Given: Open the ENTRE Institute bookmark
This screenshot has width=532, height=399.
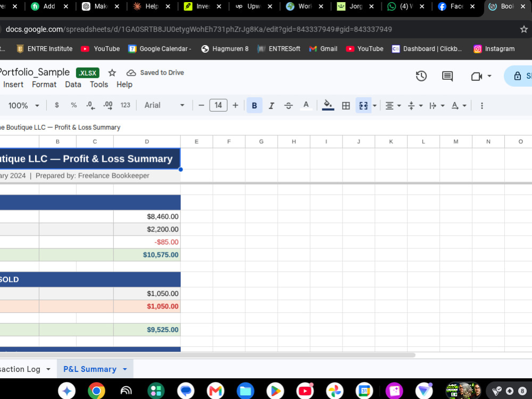Looking at the screenshot, I should point(45,49).
